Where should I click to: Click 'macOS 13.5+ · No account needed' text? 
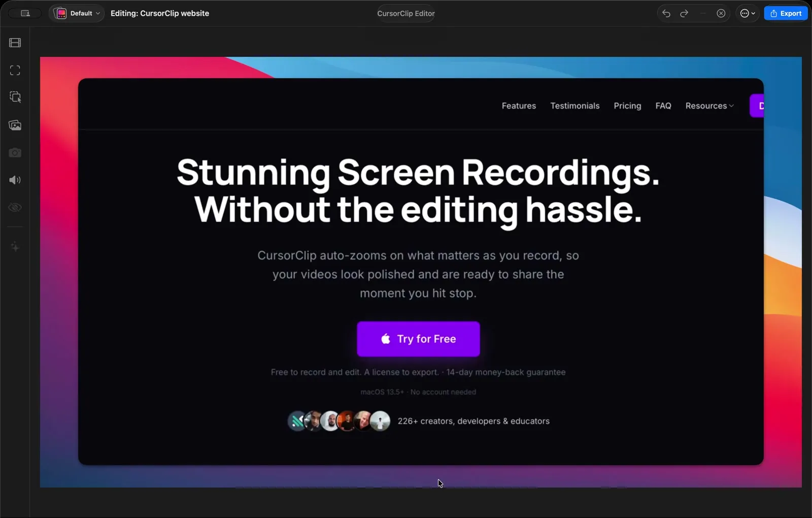(418, 392)
